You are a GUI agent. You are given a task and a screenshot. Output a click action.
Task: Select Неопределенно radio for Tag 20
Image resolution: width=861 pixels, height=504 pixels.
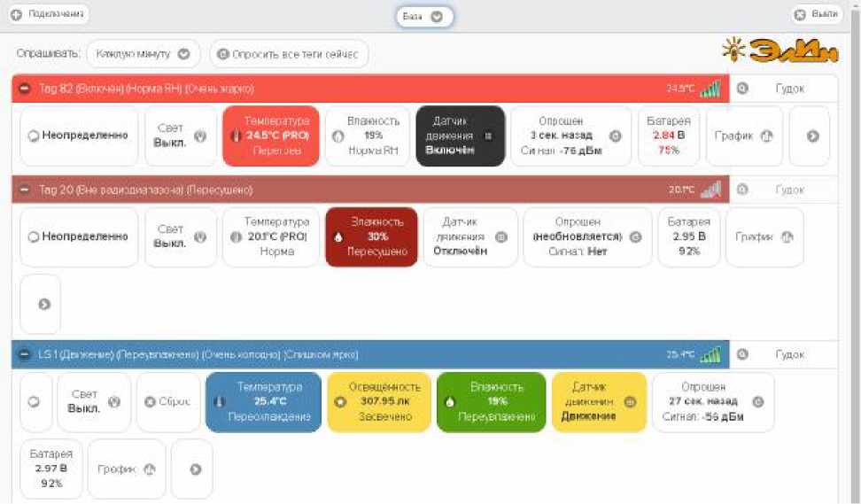coord(79,236)
